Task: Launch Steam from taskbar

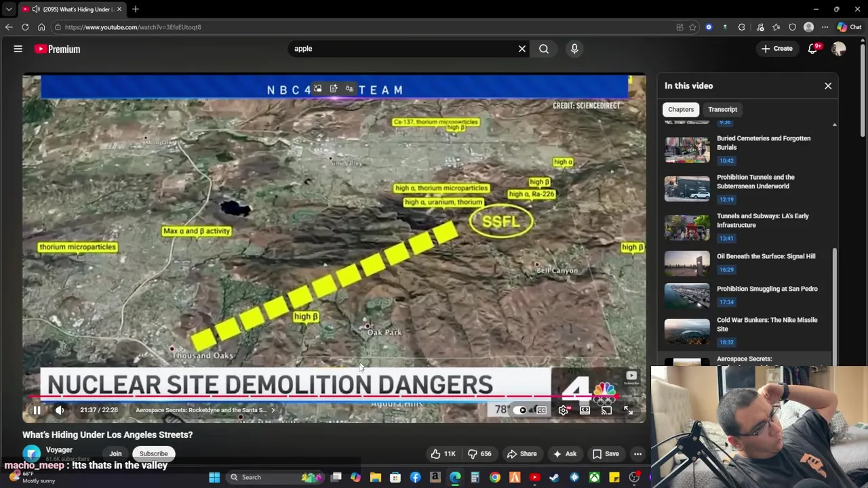Action: coord(554,477)
